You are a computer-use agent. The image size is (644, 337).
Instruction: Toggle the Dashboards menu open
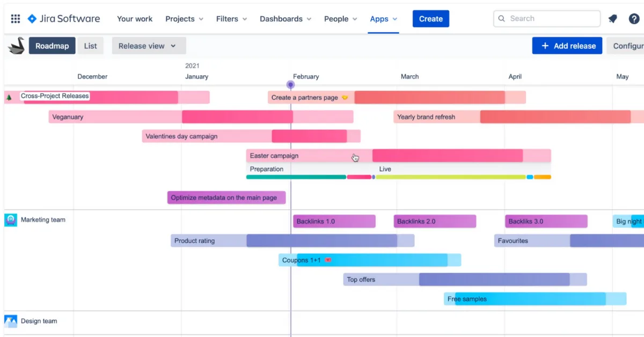pyautogui.click(x=285, y=18)
